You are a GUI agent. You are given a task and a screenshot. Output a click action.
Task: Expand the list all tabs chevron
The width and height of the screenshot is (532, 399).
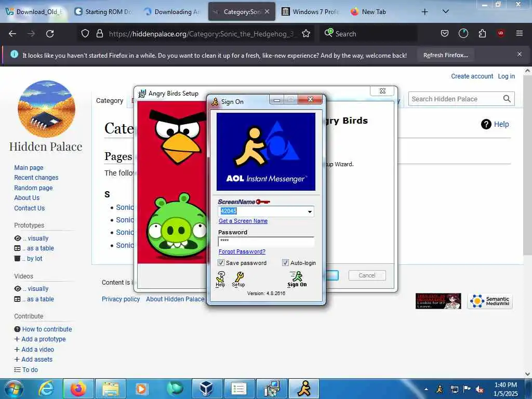click(446, 12)
